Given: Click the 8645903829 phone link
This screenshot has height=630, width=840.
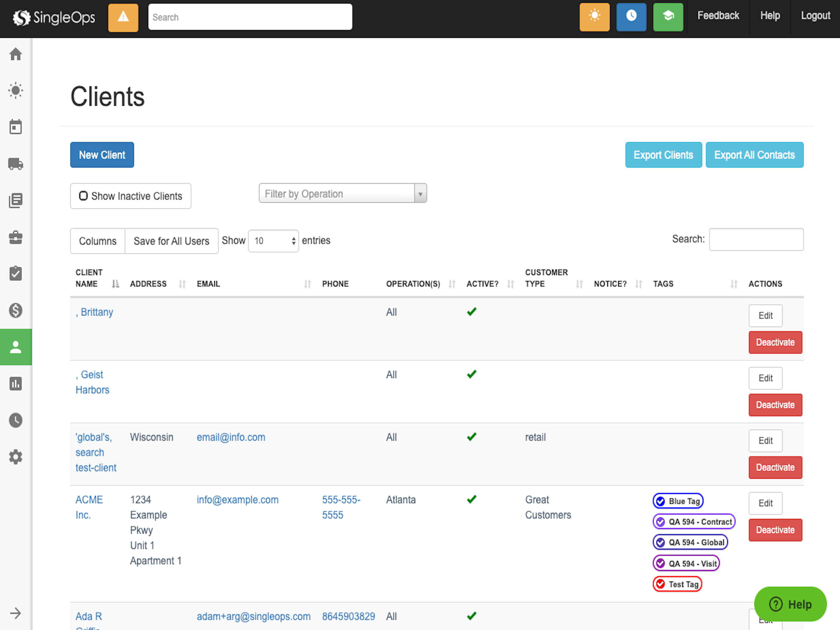Looking at the screenshot, I should coord(348,616).
